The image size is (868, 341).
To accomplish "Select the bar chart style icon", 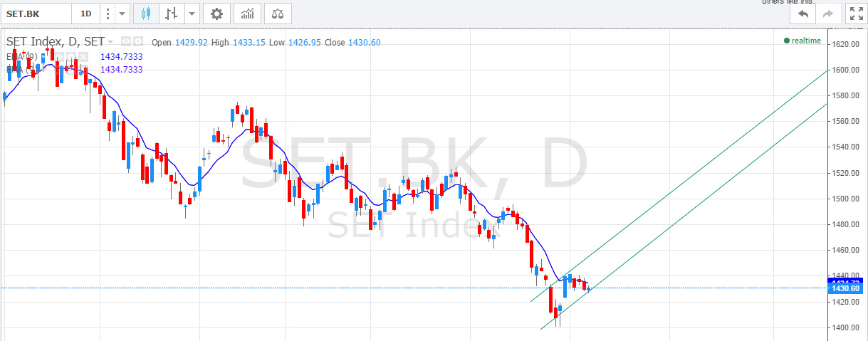I will pos(172,14).
